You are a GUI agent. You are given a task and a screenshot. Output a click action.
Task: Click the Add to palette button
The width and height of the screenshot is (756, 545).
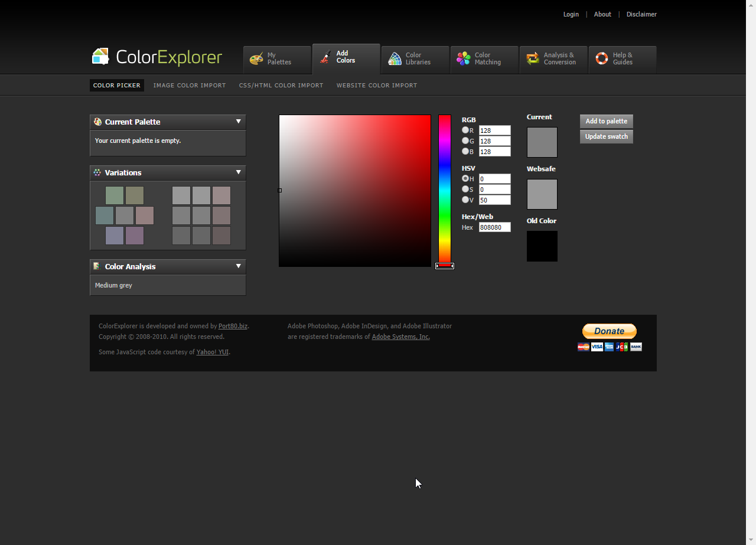[x=606, y=121]
